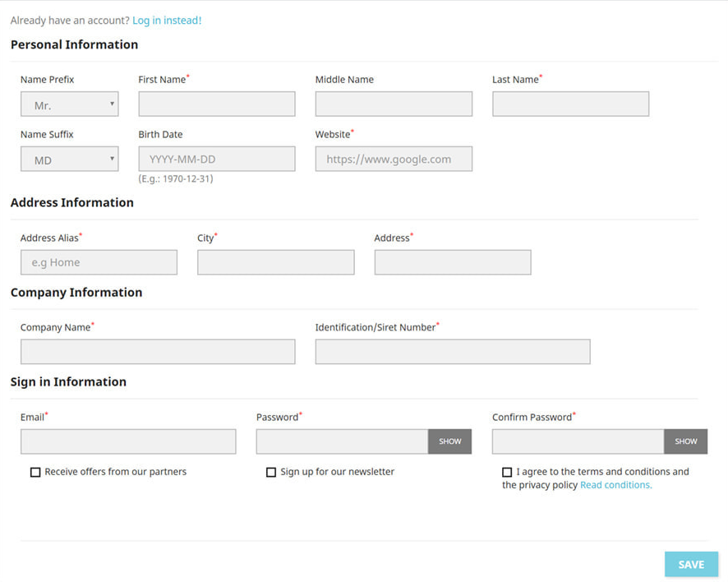
Task: Click the Email input field
Action: (x=128, y=441)
